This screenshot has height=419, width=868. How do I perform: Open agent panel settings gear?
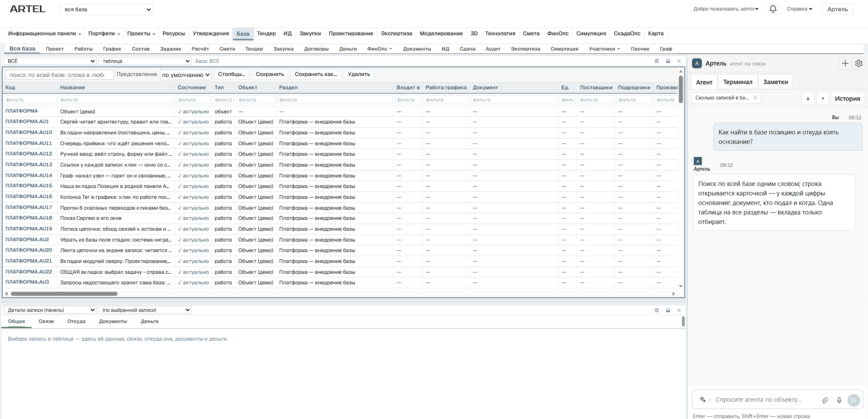pos(859,64)
